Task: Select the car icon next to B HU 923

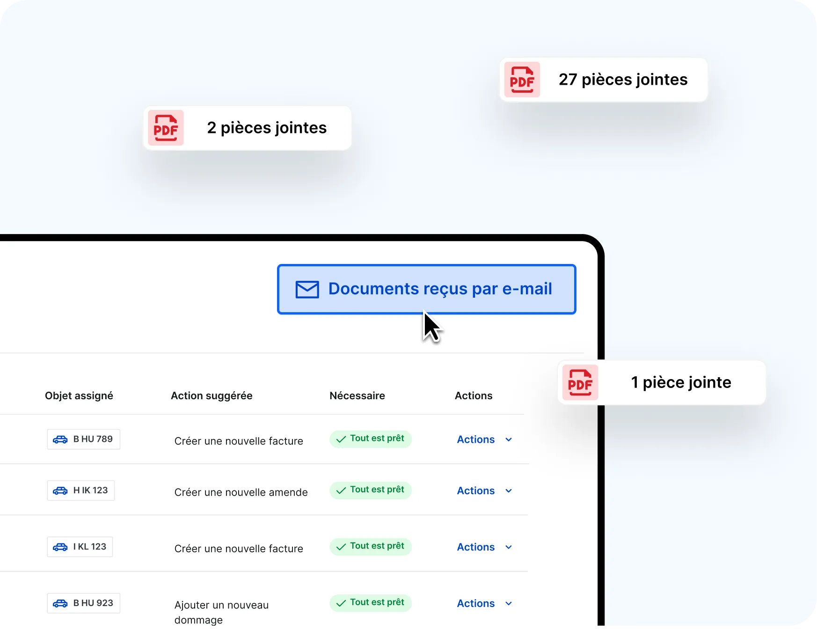Action: (61, 603)
